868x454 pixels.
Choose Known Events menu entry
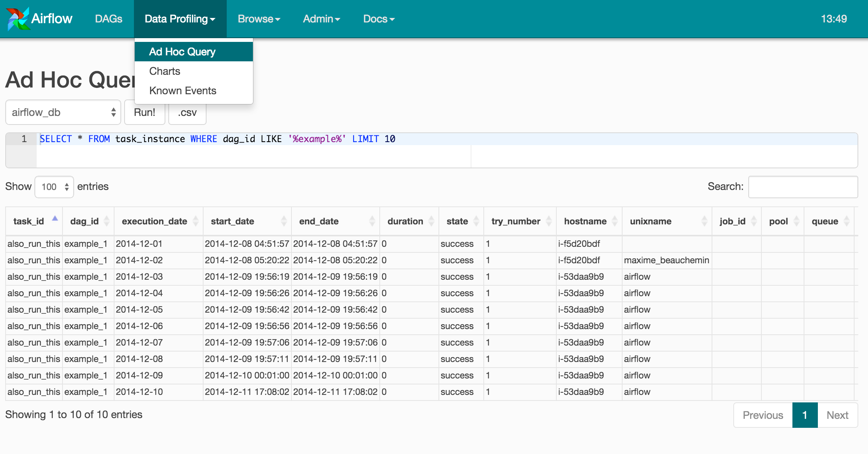pyautogui.click(x=183, y=91)
